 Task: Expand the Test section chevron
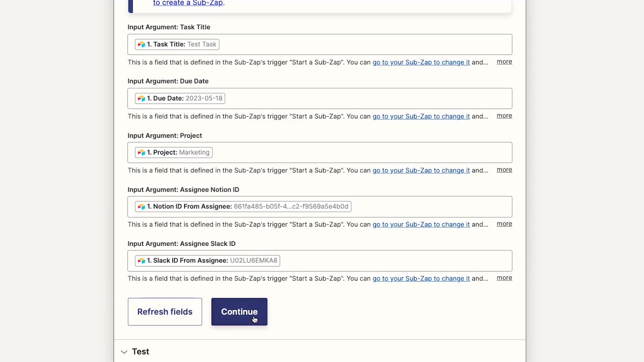tap(124, 352)
